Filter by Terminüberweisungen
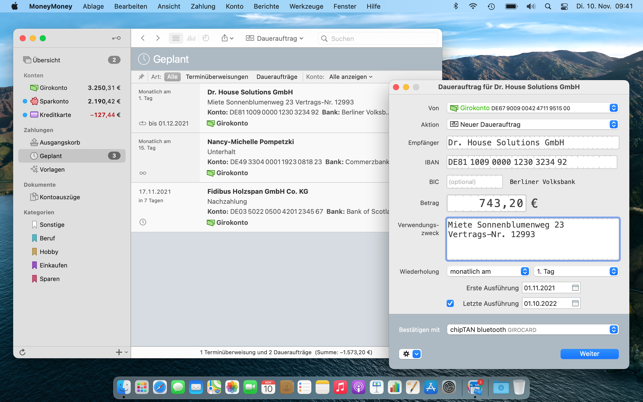This screenshot has width=643, height=402. pyautogui.click(x=217, y=77)
